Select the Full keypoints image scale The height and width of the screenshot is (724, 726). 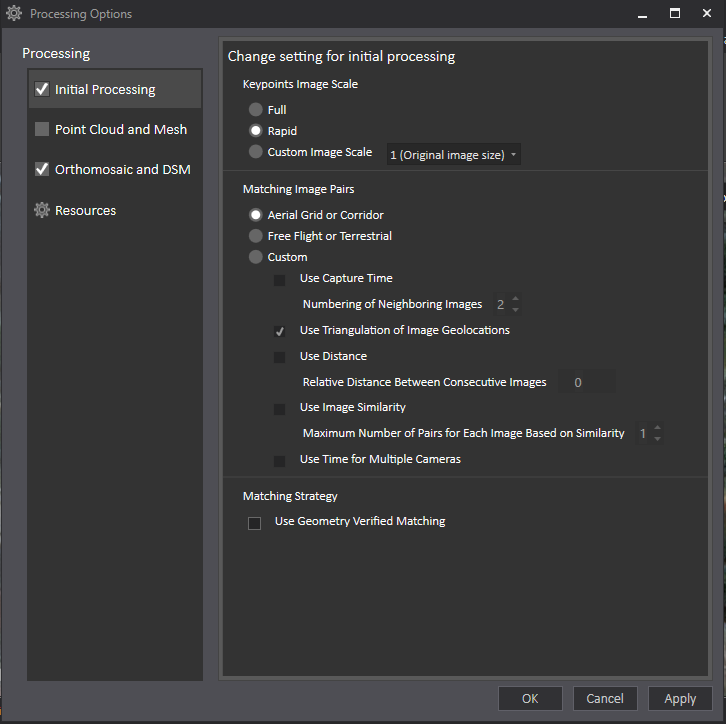coord(256,110)
